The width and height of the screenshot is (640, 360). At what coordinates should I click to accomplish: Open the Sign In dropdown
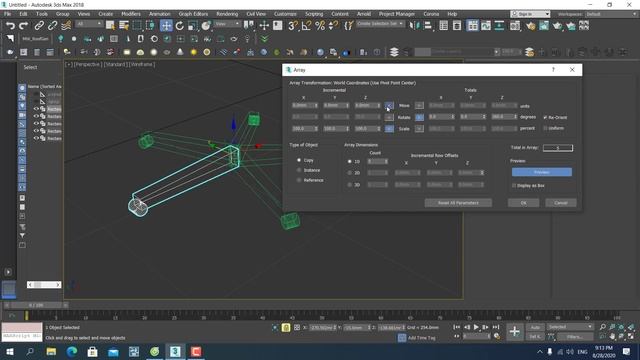coord(530,14)
